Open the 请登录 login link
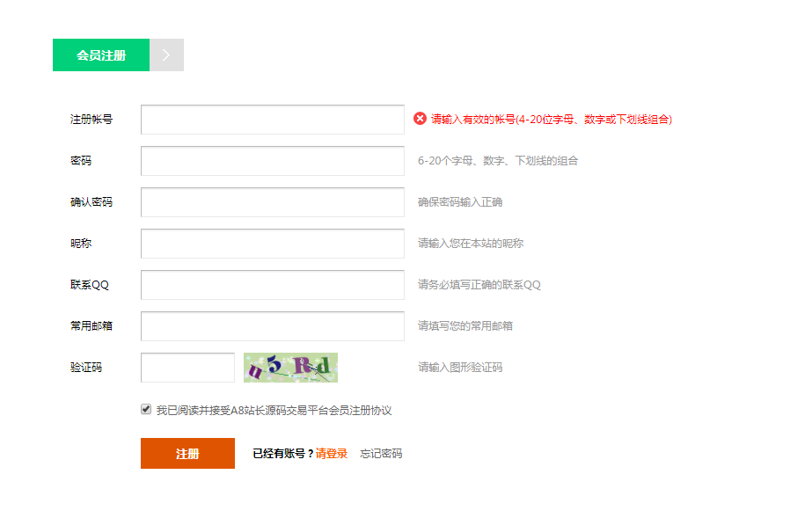Image resolution: width=812 pixels, height=518 pixels. [332, 454]
